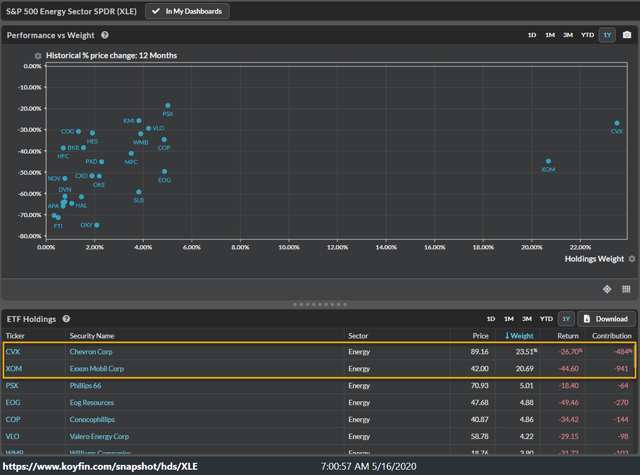
Task: Click the PSX data point on scatter
Action: (x=168, y=106)
